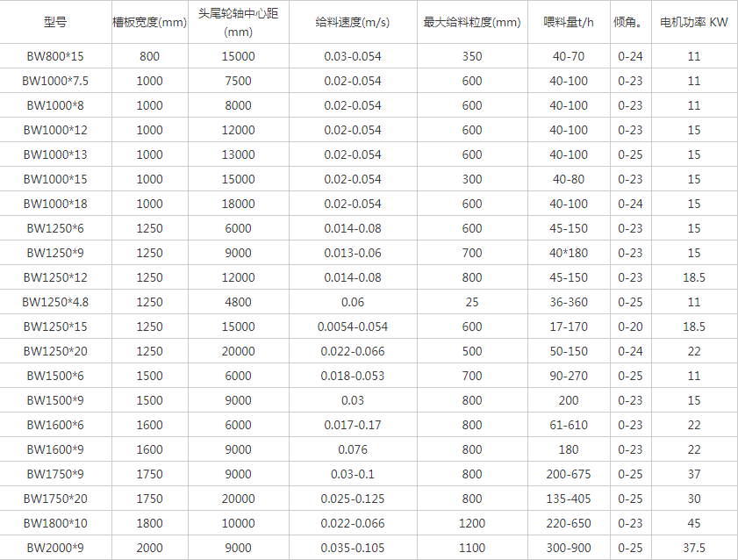
Task: Click the 最大给料粒度(mm) column header
Action: (x=472, y=21)
